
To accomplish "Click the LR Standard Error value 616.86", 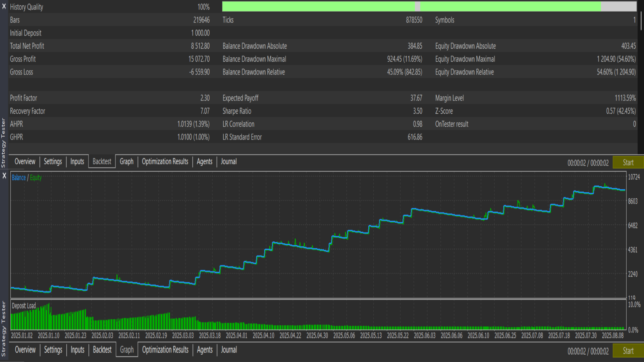I will coord(415,137).
